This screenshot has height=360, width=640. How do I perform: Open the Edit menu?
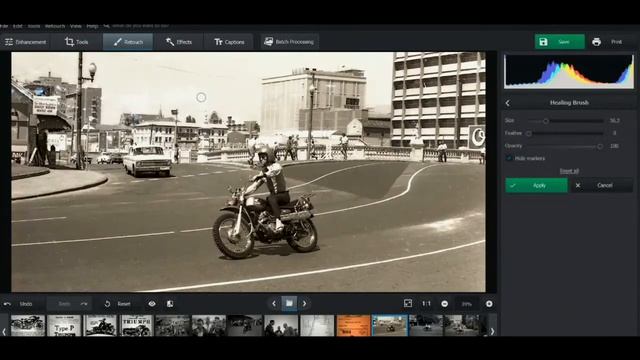tap(18, 26)
